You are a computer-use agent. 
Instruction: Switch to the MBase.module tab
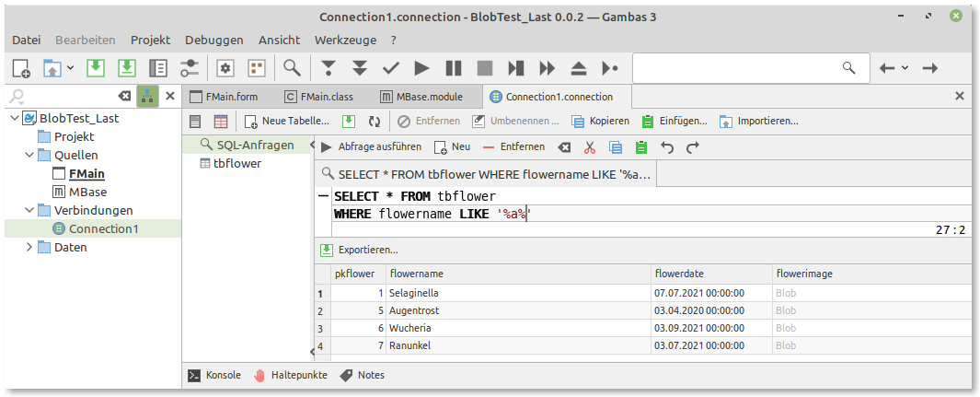428,96
